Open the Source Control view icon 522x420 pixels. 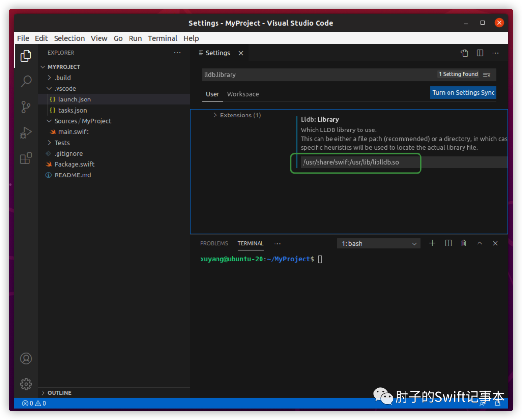[x=26, y=107]
